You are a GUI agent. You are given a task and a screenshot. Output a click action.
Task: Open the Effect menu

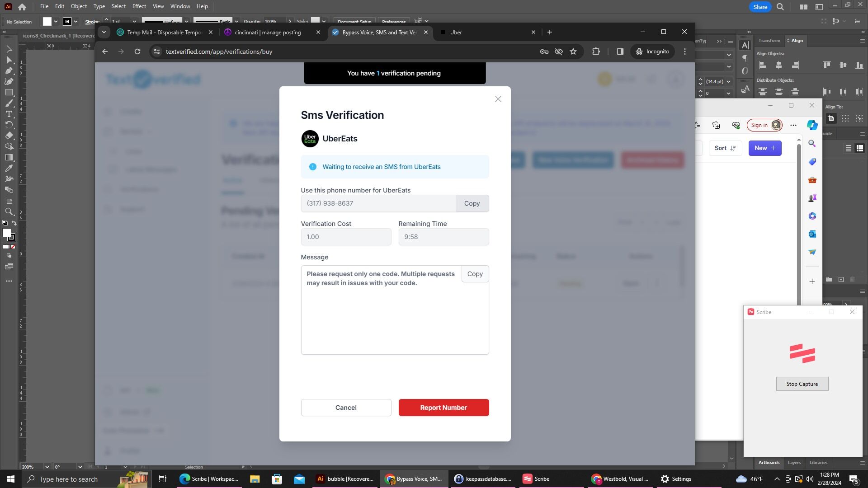pyautogui.click(x=139, y=6)
